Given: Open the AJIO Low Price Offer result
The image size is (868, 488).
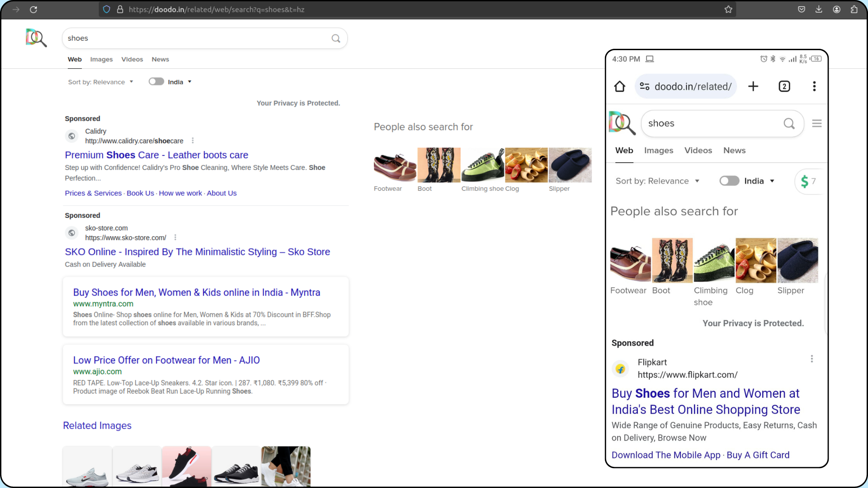Looking at the screenshot, I should [166, 360].
